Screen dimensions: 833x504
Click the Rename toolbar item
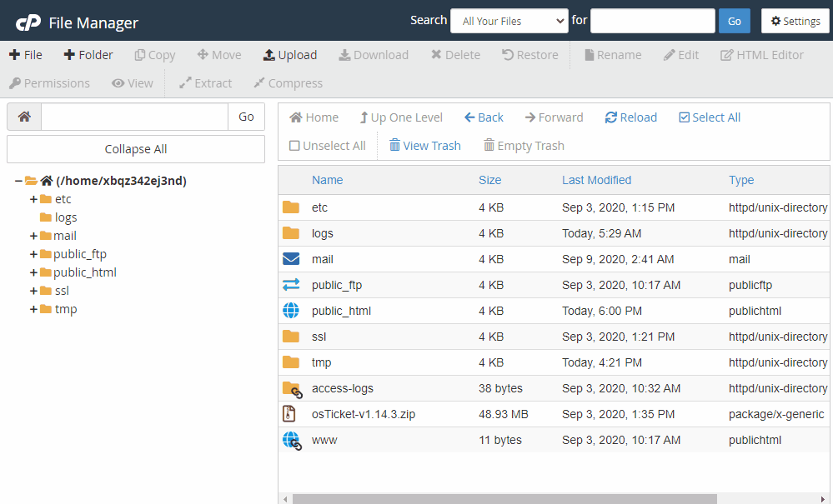click(x=613, y=55)
